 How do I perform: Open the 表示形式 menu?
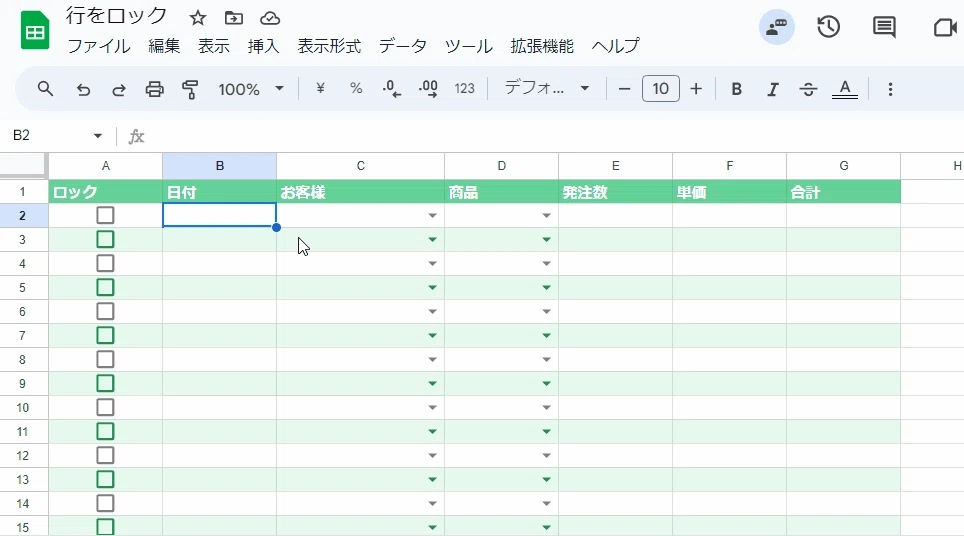coord(329,46)
